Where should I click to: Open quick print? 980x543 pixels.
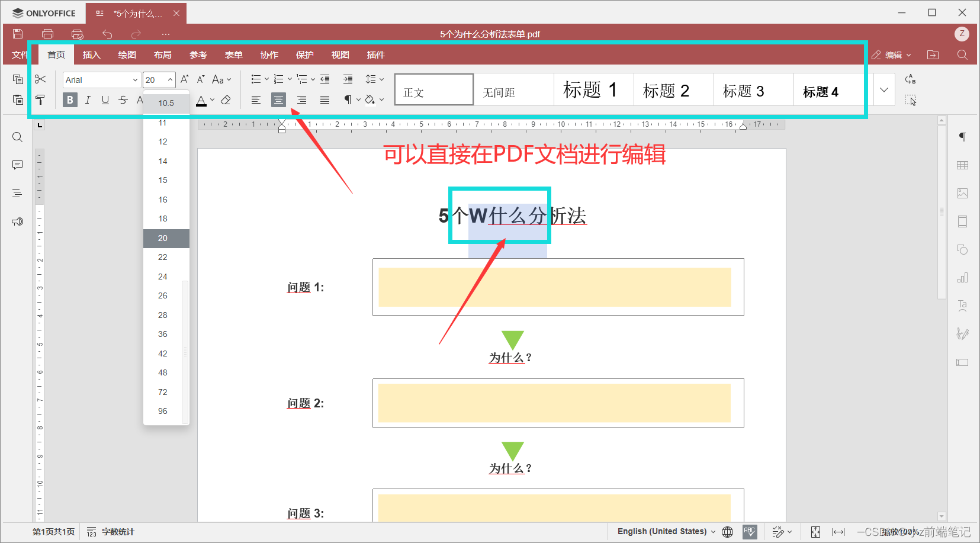pyautogui.click(x=77, y=34)
